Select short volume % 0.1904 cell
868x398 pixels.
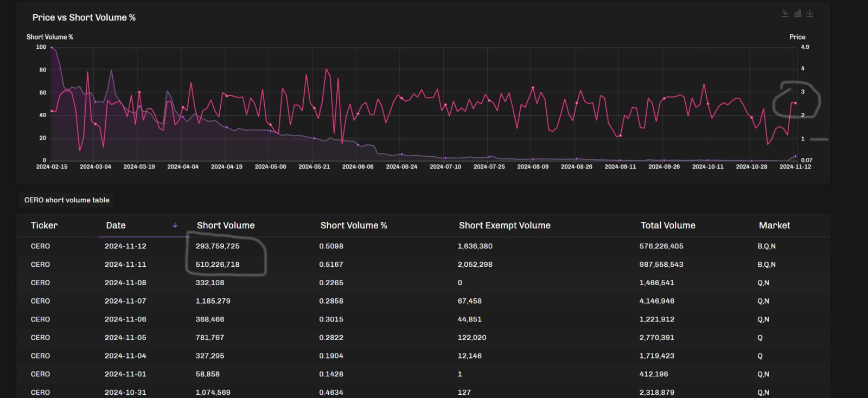click(x=331, y=356)
